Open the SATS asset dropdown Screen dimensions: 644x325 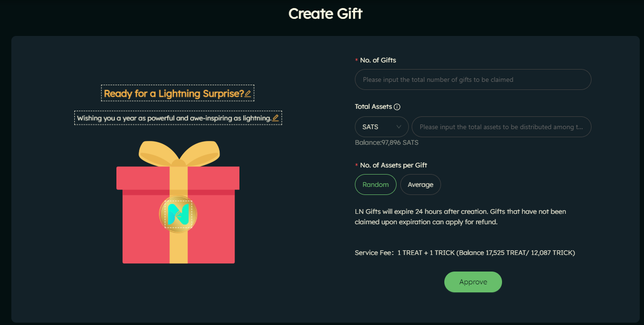click(x=382, y=127)
